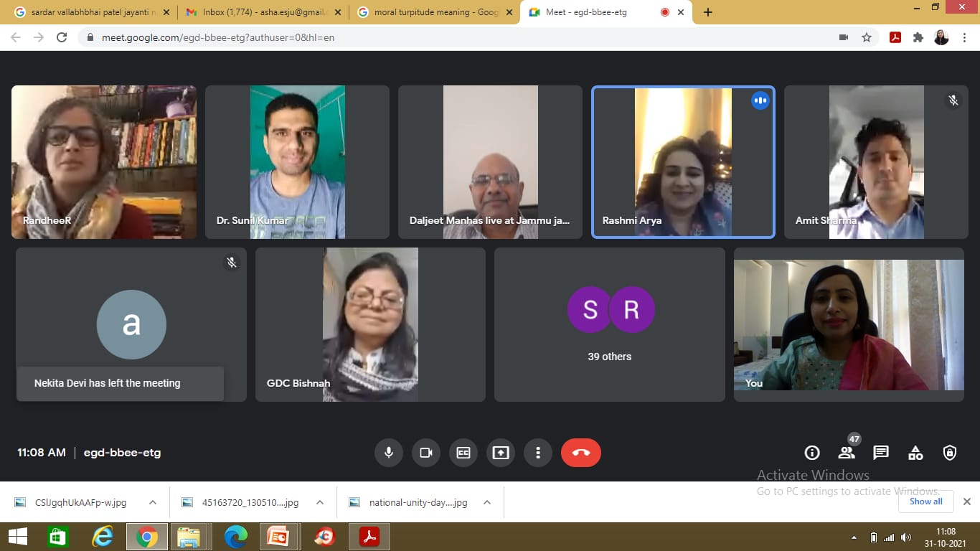Go forward in the browser
Screen dimensions: 980x551
[x=39, y=37]
